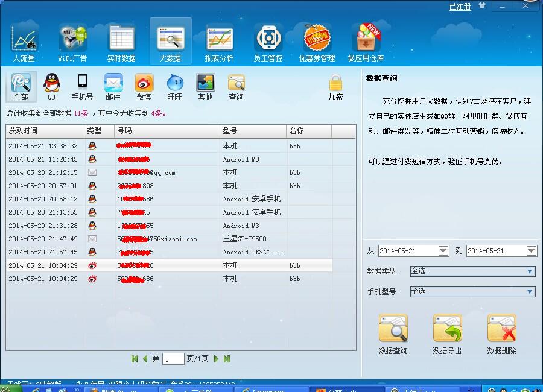Click the 数据导出 export button
The height and width of the screenshot is (392, 543).
click(447, 334)
